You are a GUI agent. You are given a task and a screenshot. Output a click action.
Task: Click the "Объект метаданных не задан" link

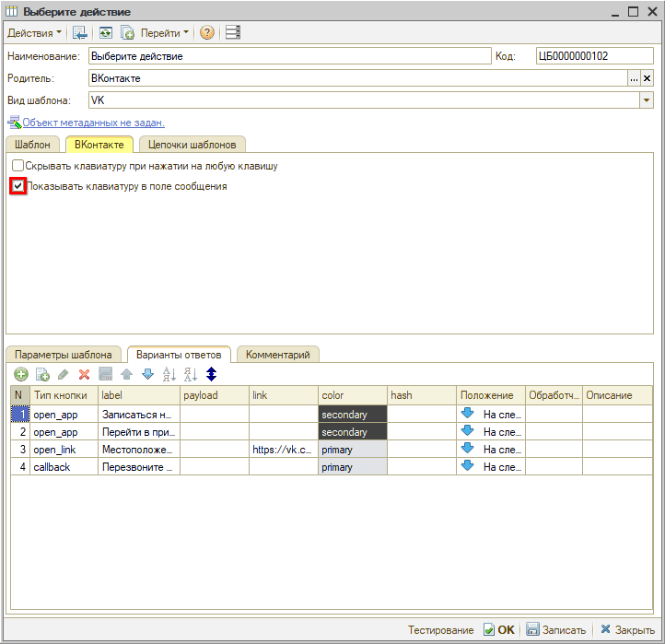(x=93, y=123)
